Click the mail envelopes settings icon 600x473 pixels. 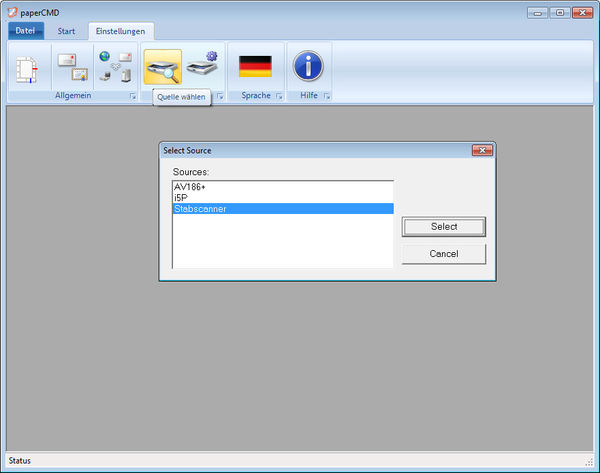coord(73,67)
